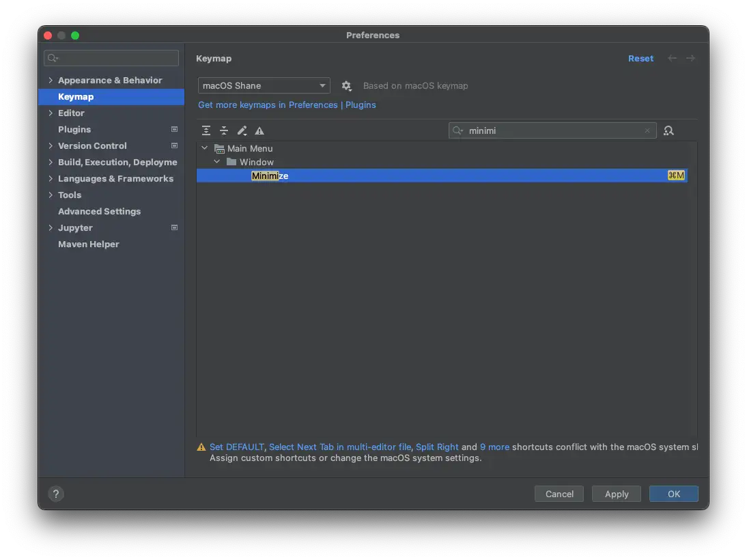Click the pencil Edit Shortcut icon
747x560 pixels.
[242, 130]
